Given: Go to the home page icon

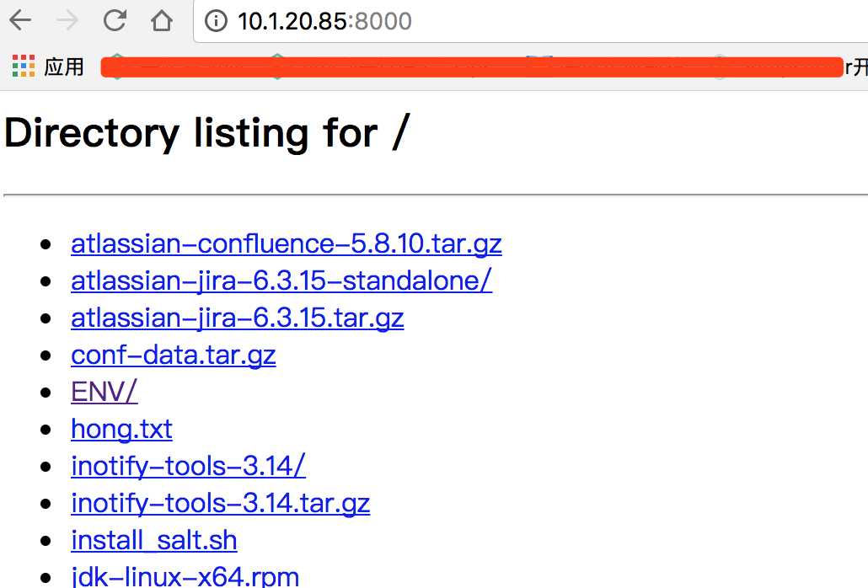Looking at the screenshot, I should pos(162,21).
